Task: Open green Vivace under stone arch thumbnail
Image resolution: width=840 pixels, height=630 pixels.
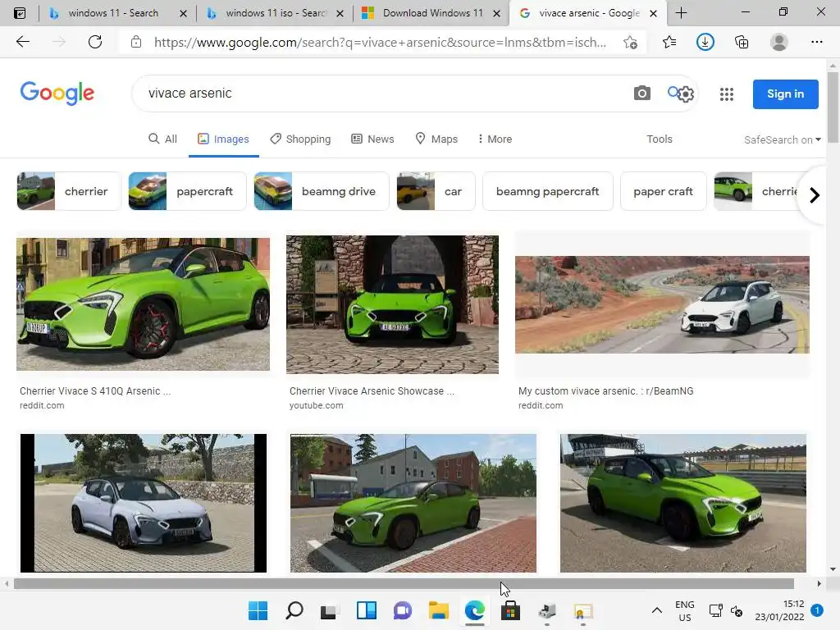Action: click(x=392, y=304)
